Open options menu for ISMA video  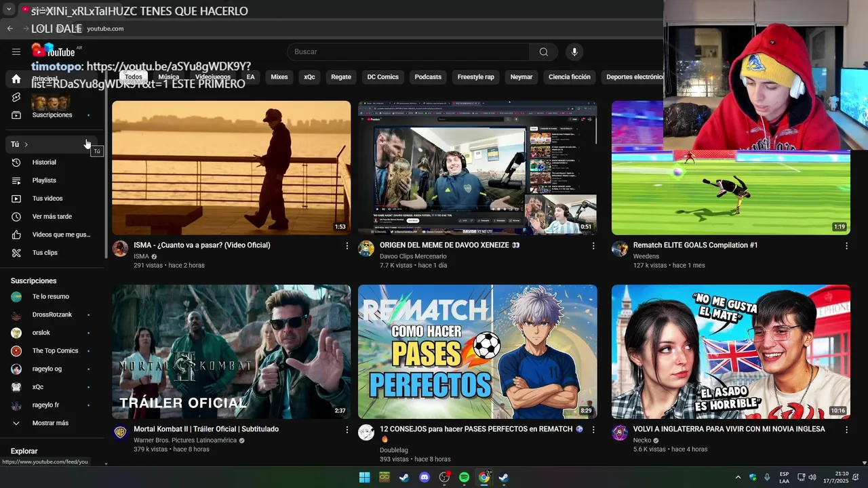click(x=347, y=245)
